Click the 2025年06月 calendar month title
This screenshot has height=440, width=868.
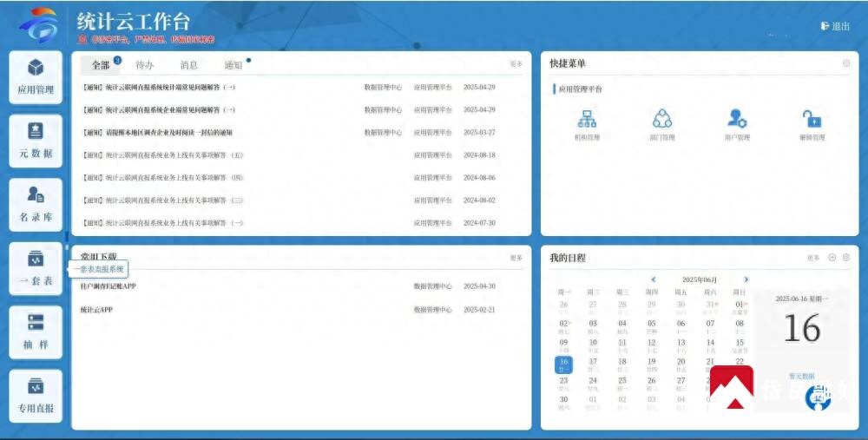(x=699, y=279)
